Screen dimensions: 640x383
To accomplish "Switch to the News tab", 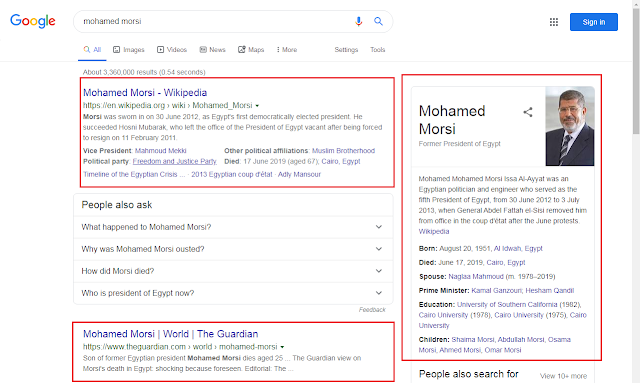I will tap(212, 50).
